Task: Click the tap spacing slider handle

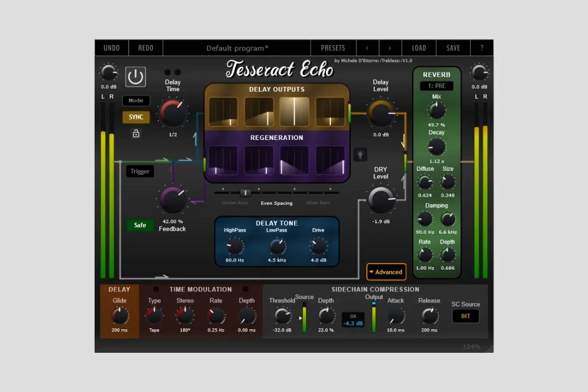Action: click(245, 193)
